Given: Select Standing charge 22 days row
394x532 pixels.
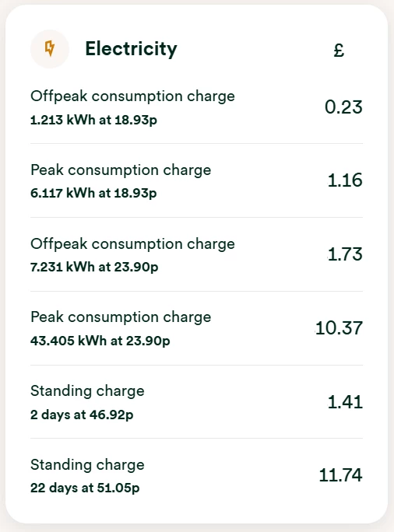Looking at the screenshot, I should point(196,476).
